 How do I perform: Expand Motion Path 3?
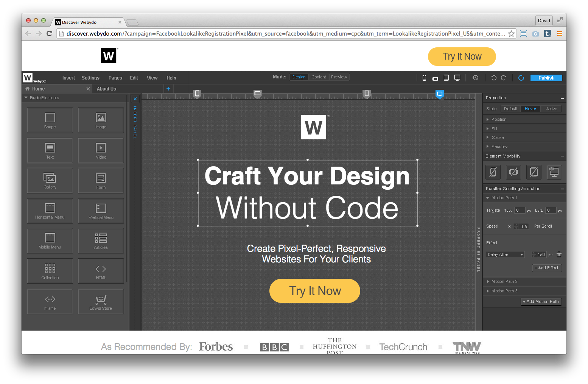coord(524,291)
